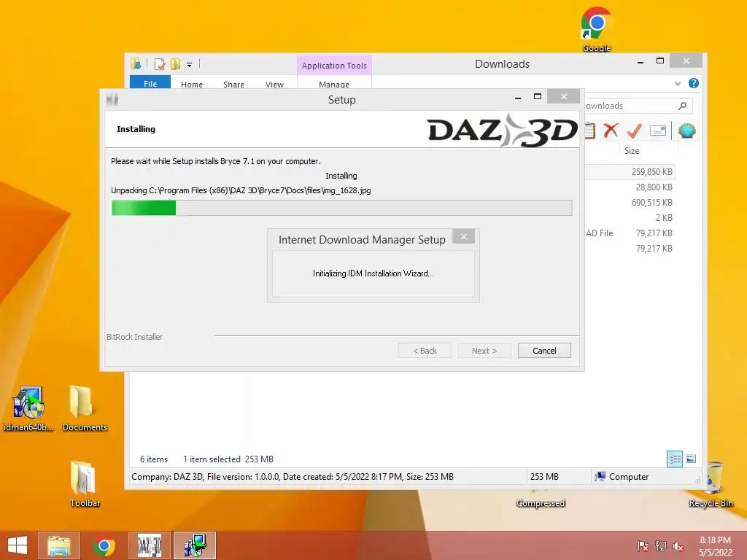This screenshot has width=747, height=560.
Task: Switch to details view in Explorer status bar
Action: (x=675, y=459)
